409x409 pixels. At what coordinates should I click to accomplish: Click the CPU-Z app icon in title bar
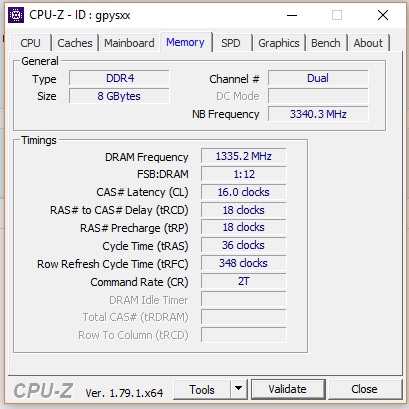point(16,15)
